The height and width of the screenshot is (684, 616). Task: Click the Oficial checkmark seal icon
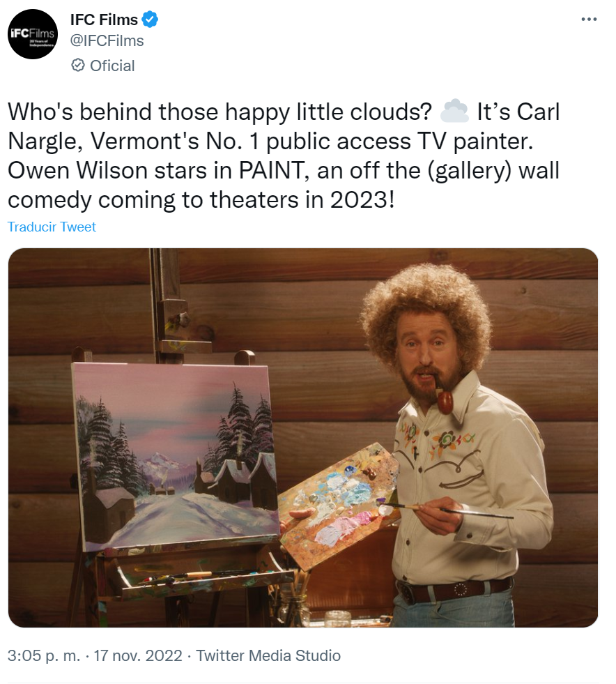pyautogui.click(x=77, y=66)
